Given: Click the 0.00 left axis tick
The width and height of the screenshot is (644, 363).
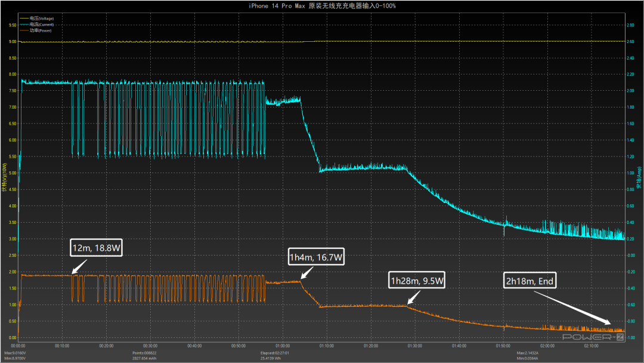Looking at the screenshot, I should [x=13, y=337].
